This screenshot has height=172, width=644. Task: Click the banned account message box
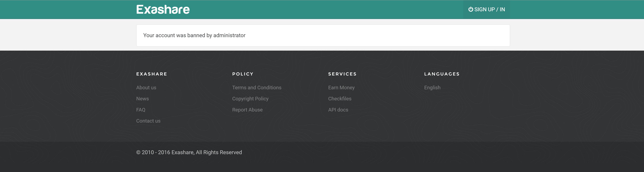[x=323, y=35]
